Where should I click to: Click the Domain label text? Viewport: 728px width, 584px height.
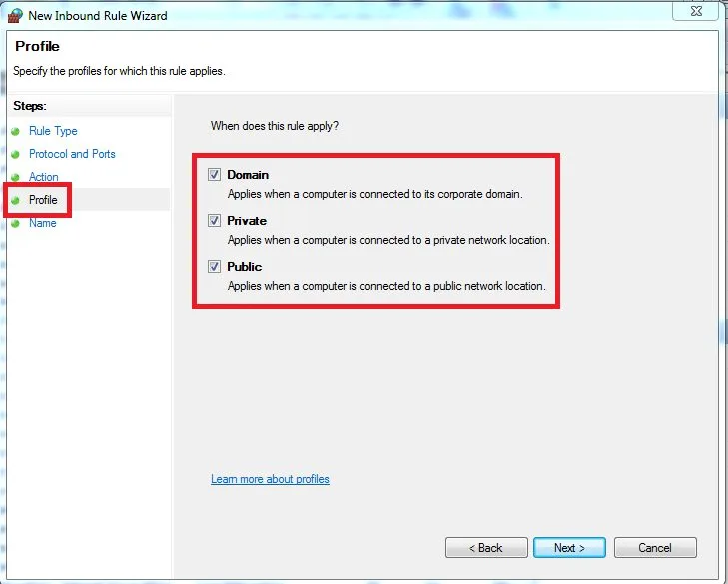248,175
